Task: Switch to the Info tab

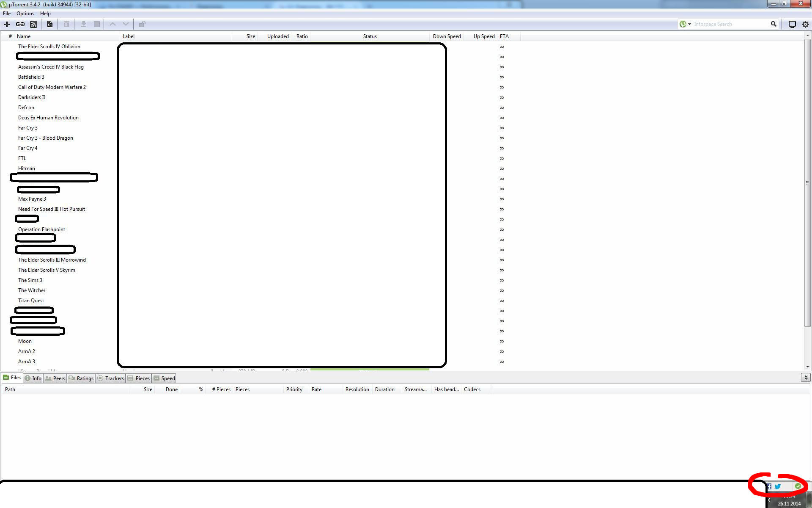Action: [33, 378]
